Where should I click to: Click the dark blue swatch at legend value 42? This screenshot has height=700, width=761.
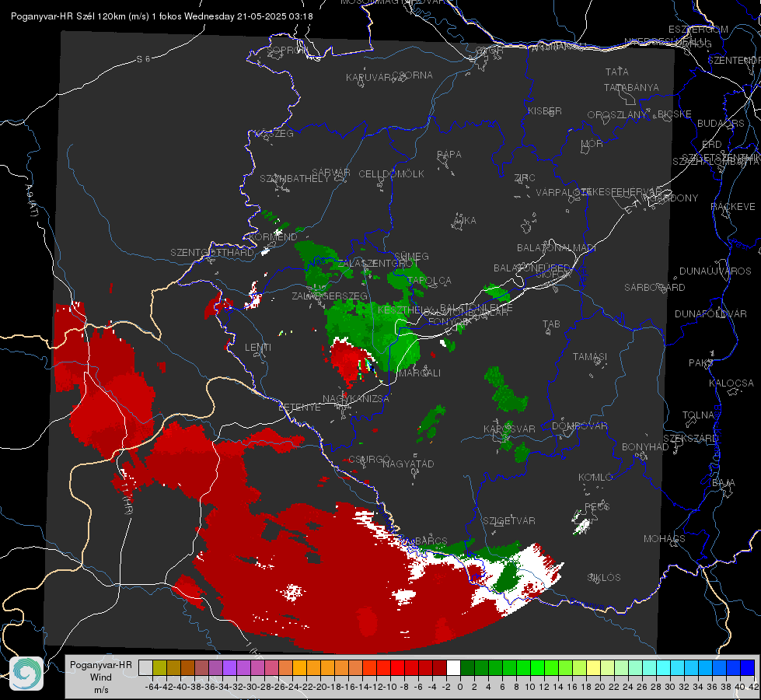[x=748, y=667]
